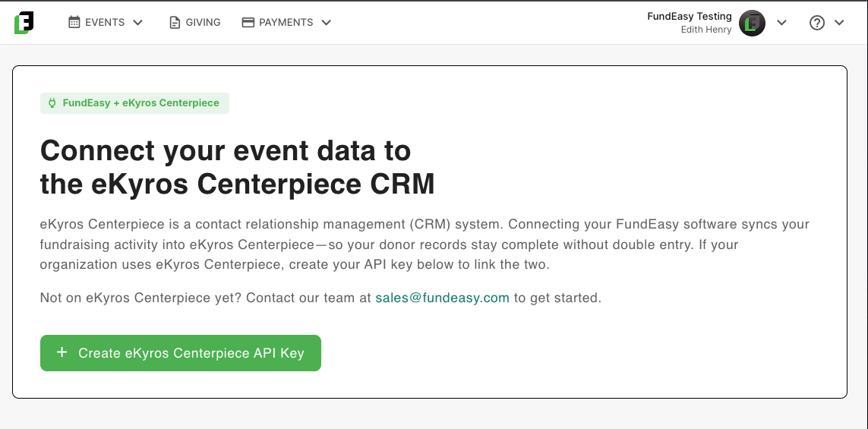Click the round account avatar image

752,23
